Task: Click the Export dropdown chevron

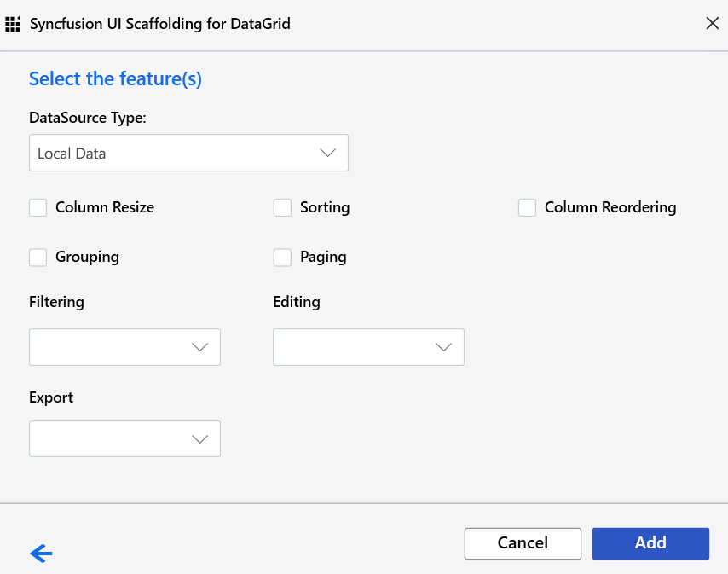Action: pyautogui.click(x=199, y=438)
